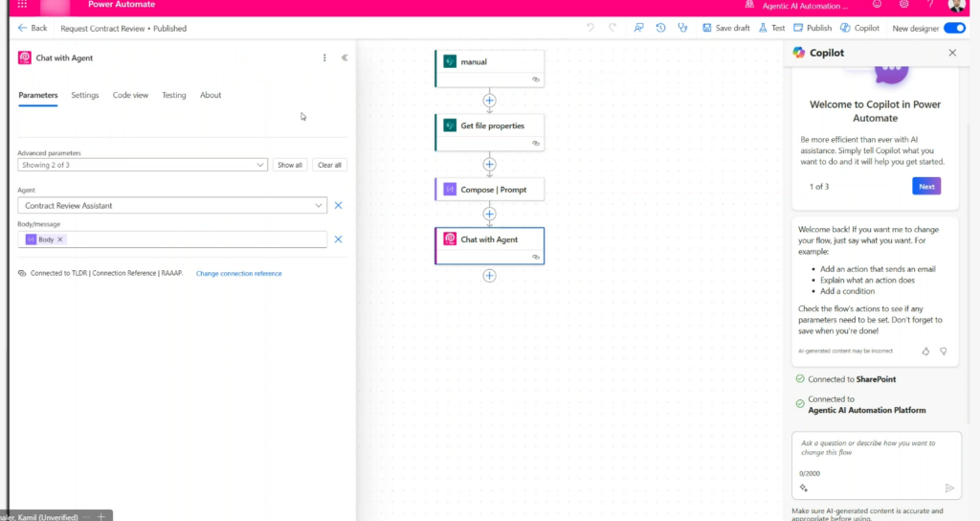This screenshot has height=521, width=980.
Task: Select the manual trigger card
Action: pos(489,68)
